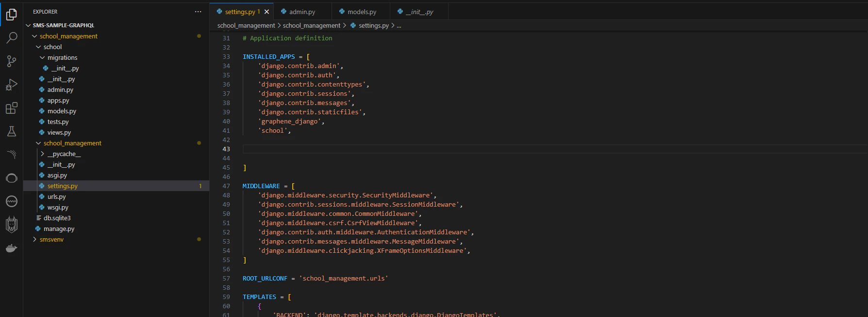868x317 pixels.
Task: Open Explorer more actions ellipsis
Action: coord(198,12)
